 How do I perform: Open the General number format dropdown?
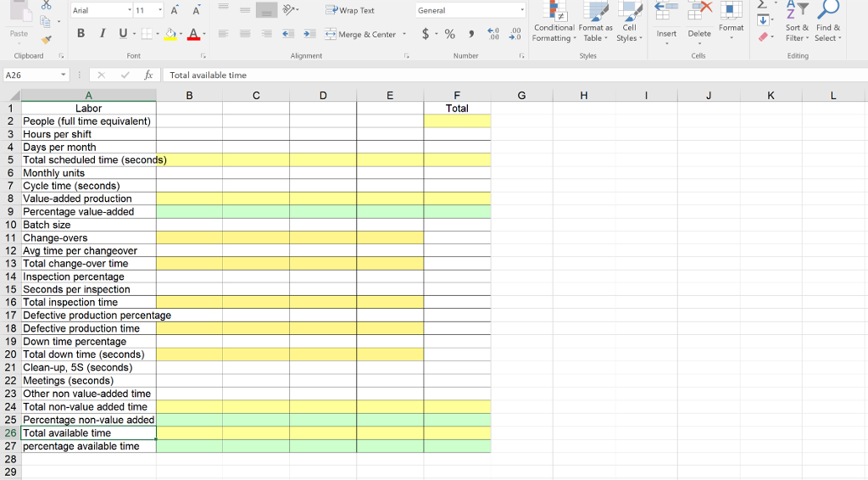click(x=521, y=10)
